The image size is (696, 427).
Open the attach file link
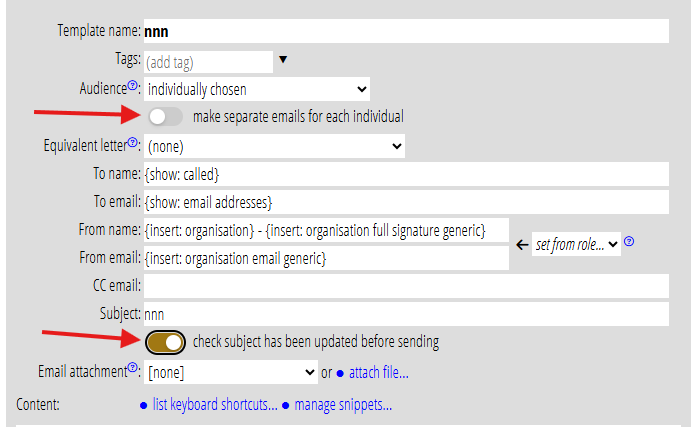coord(378,374)
